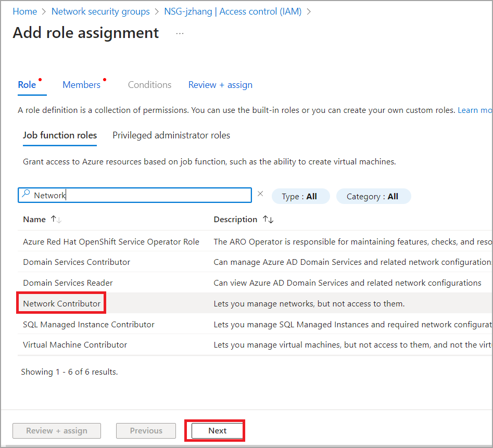The image size is (493, 448).
Task: Switch to the Members tab
Action: tap(81, 85)
